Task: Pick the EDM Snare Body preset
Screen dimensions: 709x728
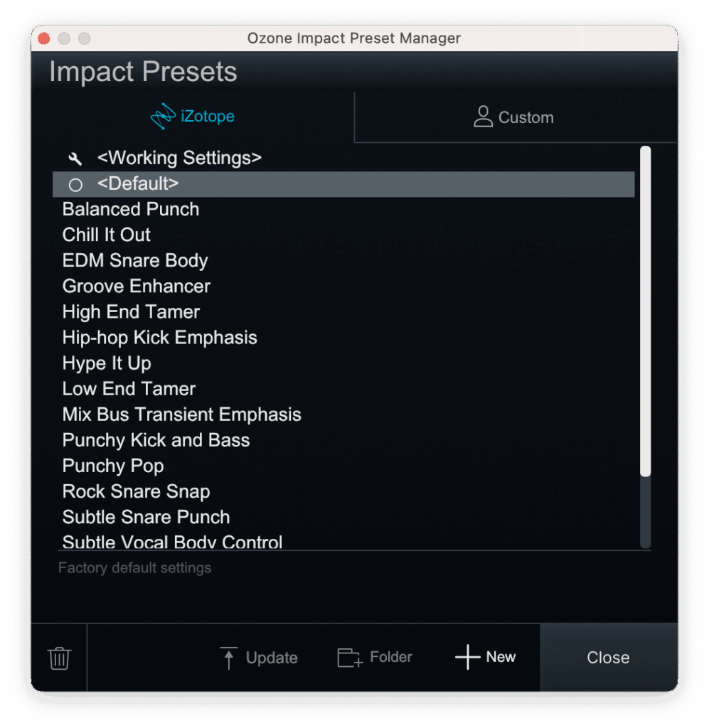Action: point(135,261)
